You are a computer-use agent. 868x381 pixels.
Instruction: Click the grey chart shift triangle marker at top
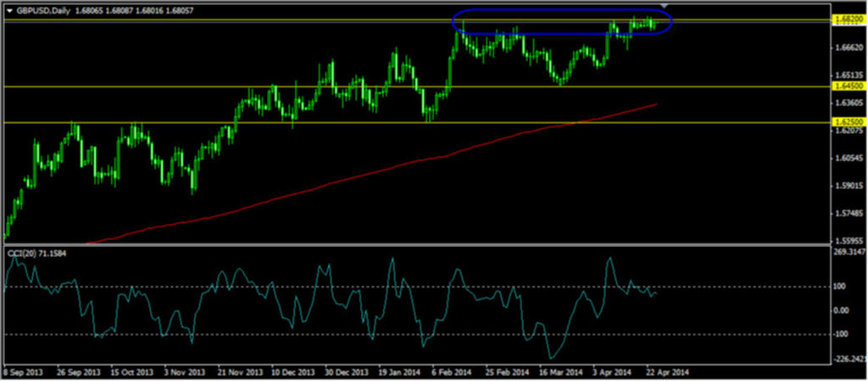(666, 6)
